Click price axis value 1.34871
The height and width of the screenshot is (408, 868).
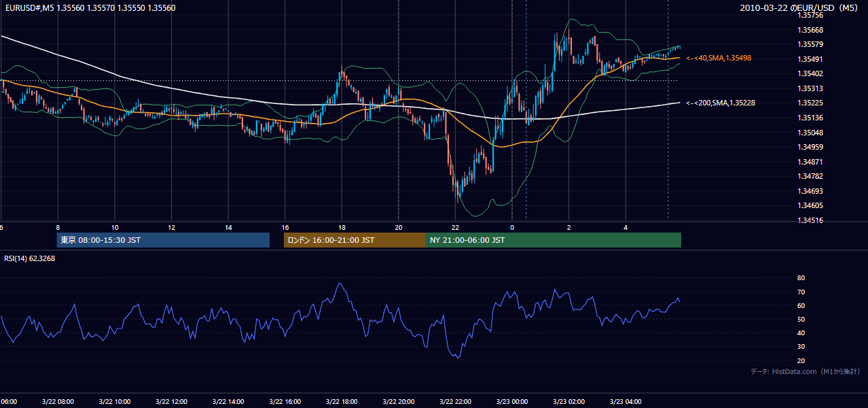tap(810, 162)
